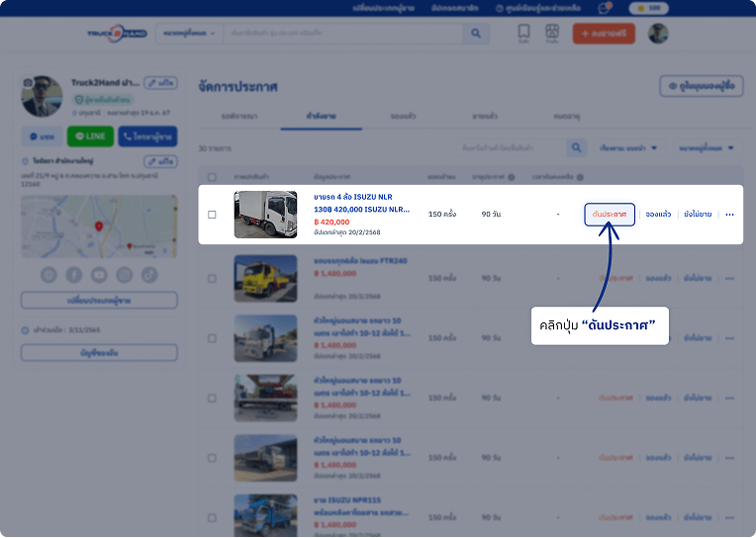Focus the search-in-shop listings field
Viewport: 756px width, 538px height.
(512, 147)
